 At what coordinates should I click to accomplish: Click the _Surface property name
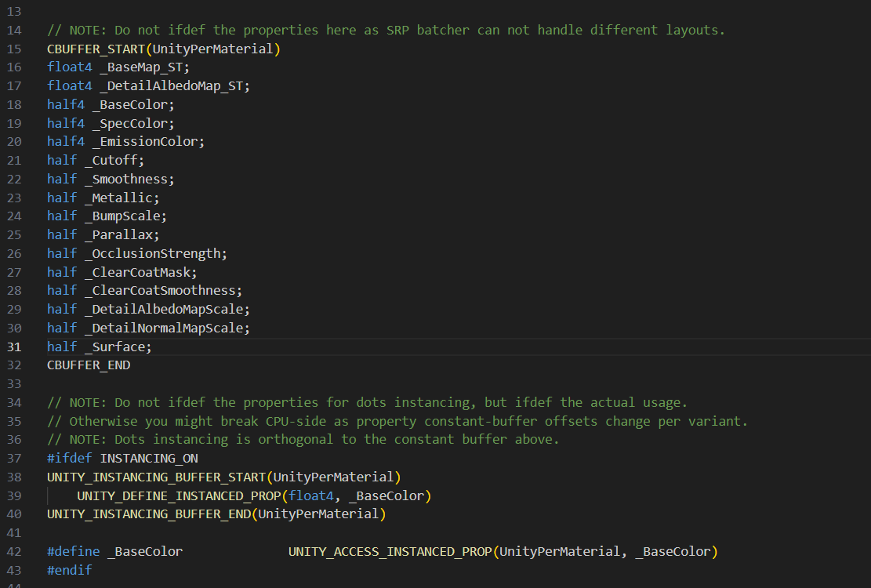point(118,347)
